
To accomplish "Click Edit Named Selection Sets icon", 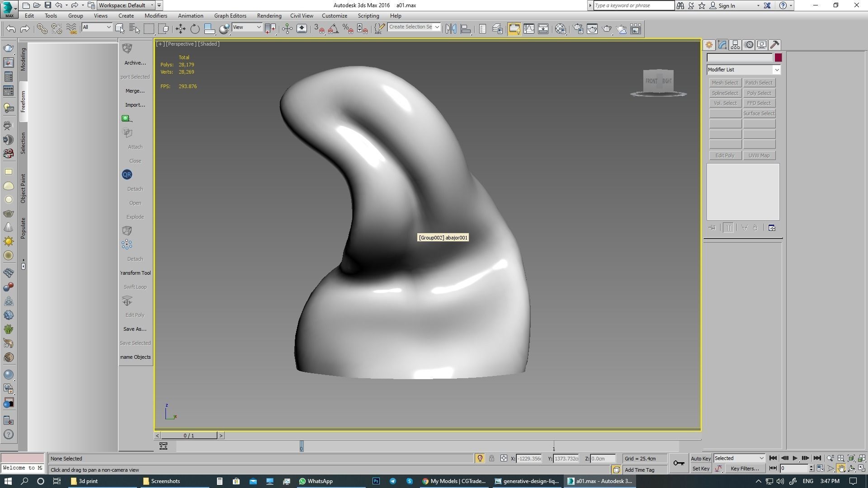I will [380, 29].
